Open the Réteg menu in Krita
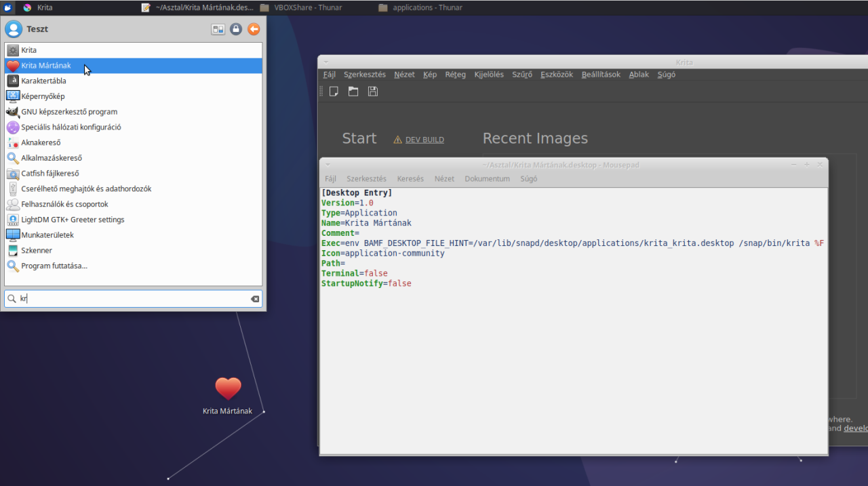 (x=456, y=75)
